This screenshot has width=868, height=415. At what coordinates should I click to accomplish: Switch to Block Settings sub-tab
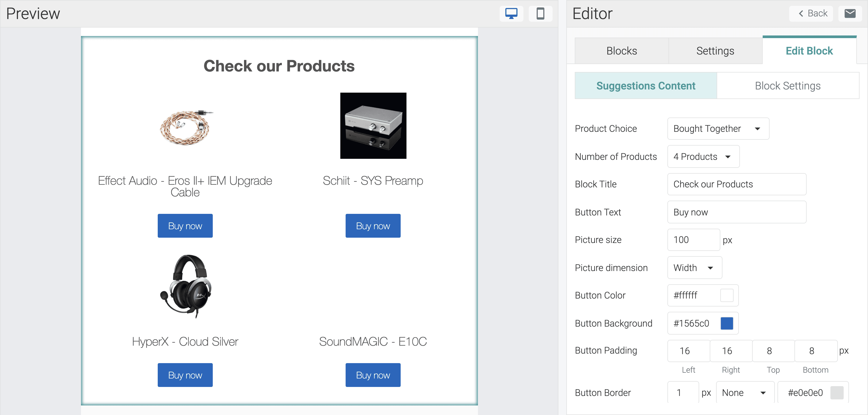pos(788,86)
